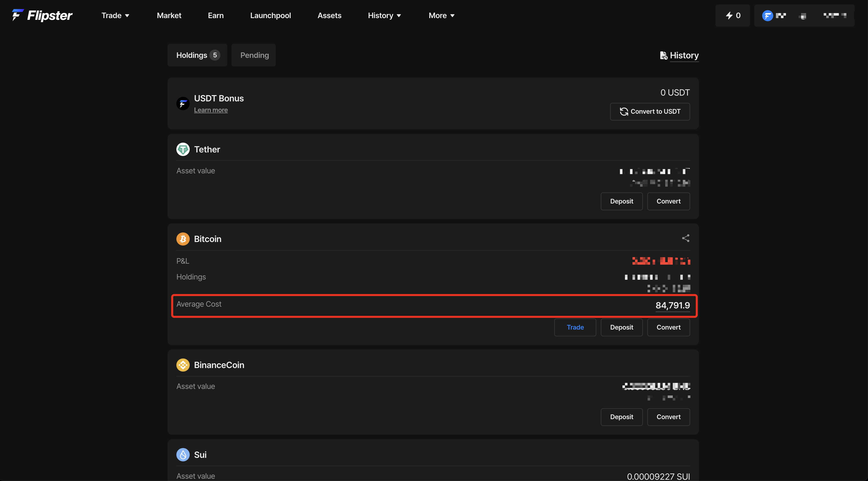Deposit Bitcoin

(621, 327)
